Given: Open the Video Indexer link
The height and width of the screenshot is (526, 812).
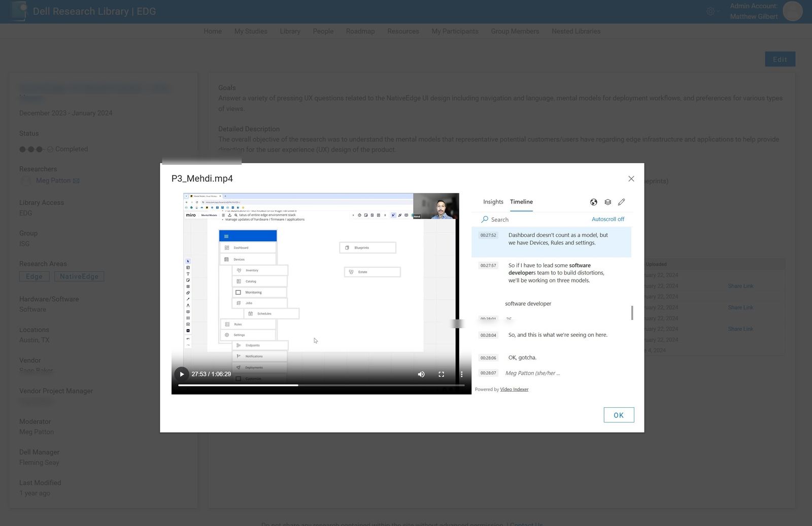Looking at the screenshot, I should [514, 389].
